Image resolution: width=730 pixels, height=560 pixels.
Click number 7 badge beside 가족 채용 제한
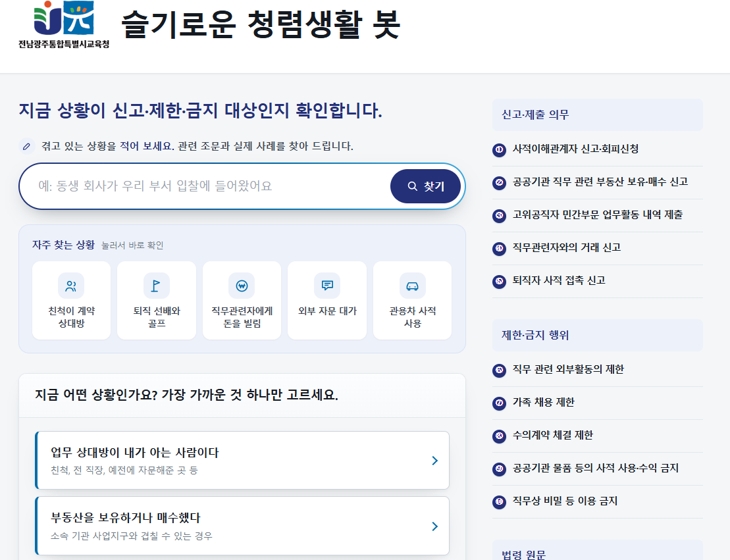(499, 403)
